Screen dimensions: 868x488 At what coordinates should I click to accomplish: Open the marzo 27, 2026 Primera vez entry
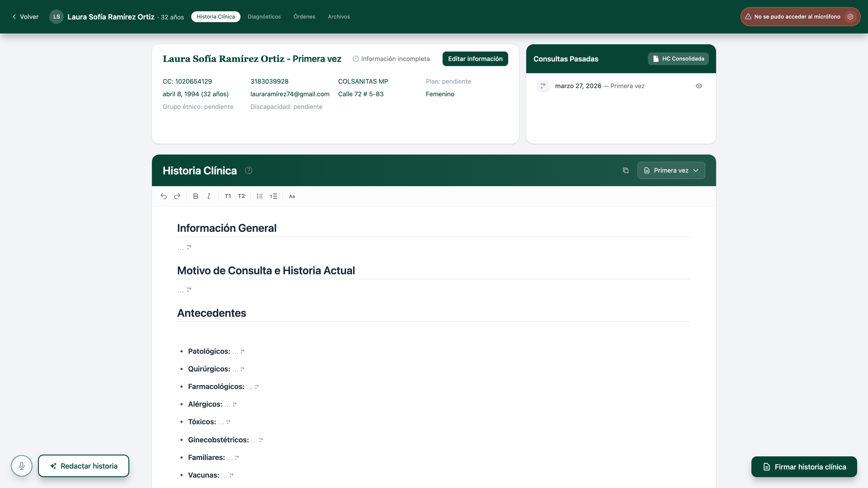tap(621, 86)
